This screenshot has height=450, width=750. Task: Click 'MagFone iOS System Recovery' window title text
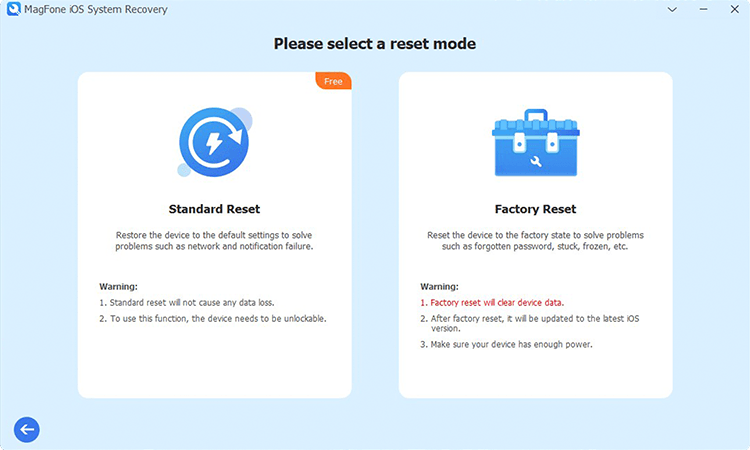96,9
